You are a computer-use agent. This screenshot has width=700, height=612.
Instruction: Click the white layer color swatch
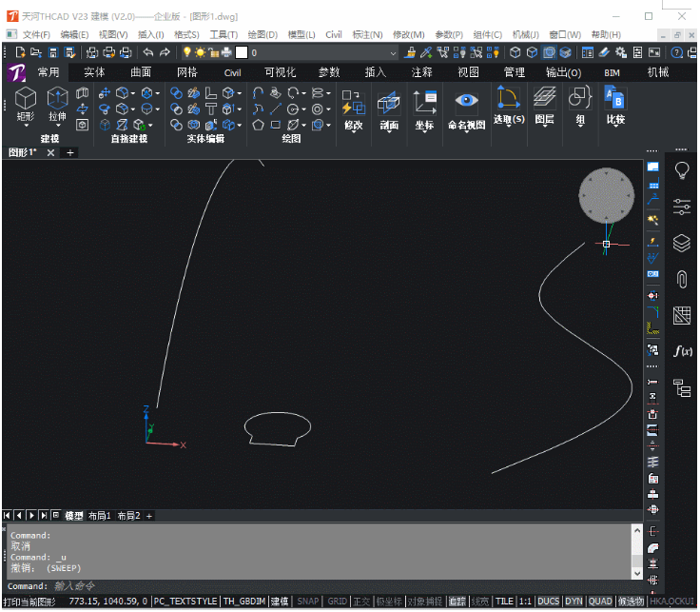coord(242,52)
